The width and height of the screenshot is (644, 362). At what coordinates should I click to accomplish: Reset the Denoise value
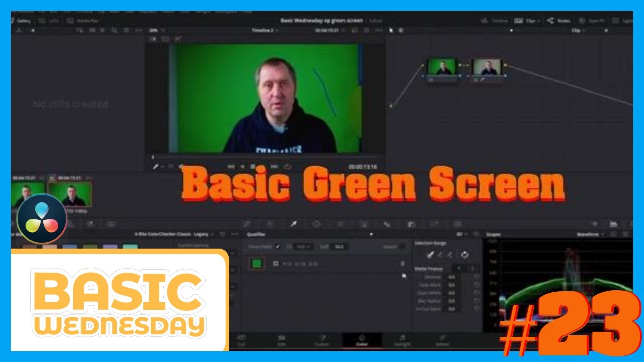pyautogui.click(x=477, y=277)
